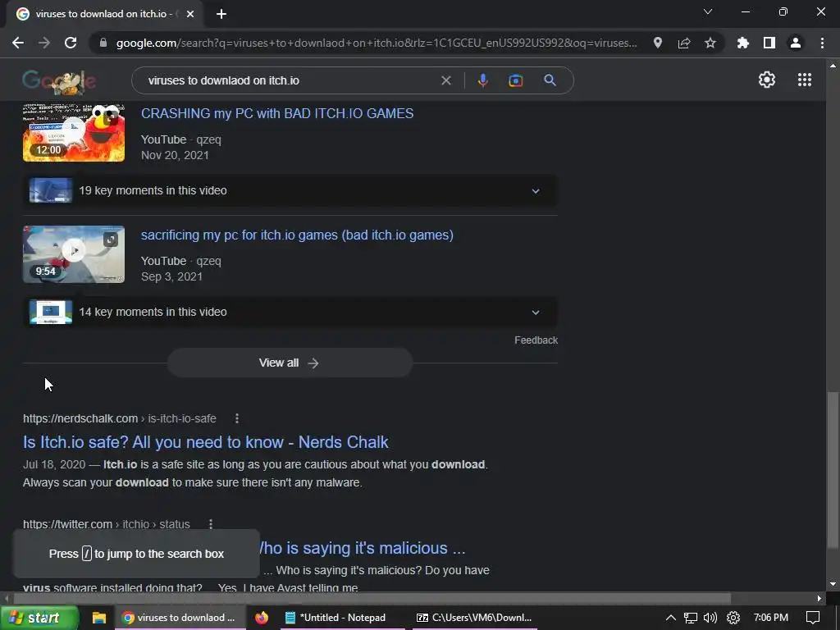This screenshot has height=630, width=840.
Task: Click the nerdschalk.com URL breadcrumb
Action: click(x=120, y=418)
